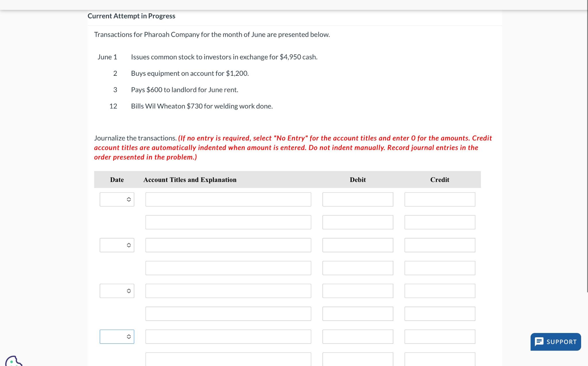Open the fourth, highlighted date dropdown

tap(117, 337)
